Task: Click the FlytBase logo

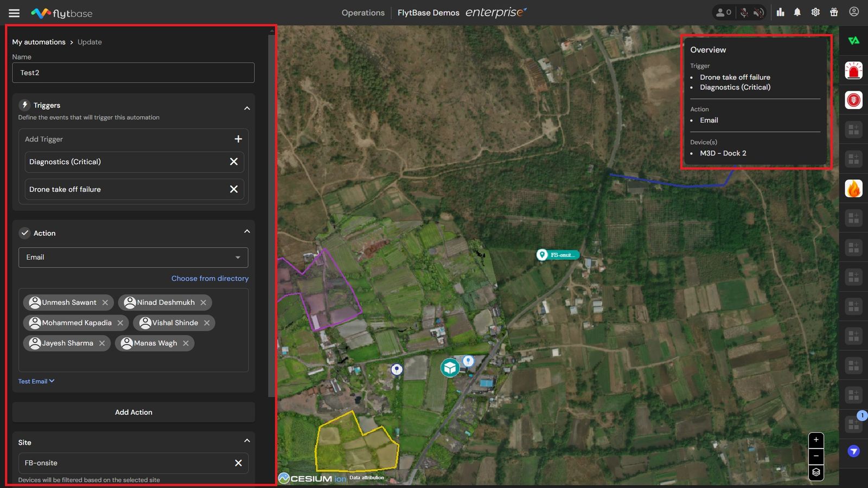Action: (61, 13)
